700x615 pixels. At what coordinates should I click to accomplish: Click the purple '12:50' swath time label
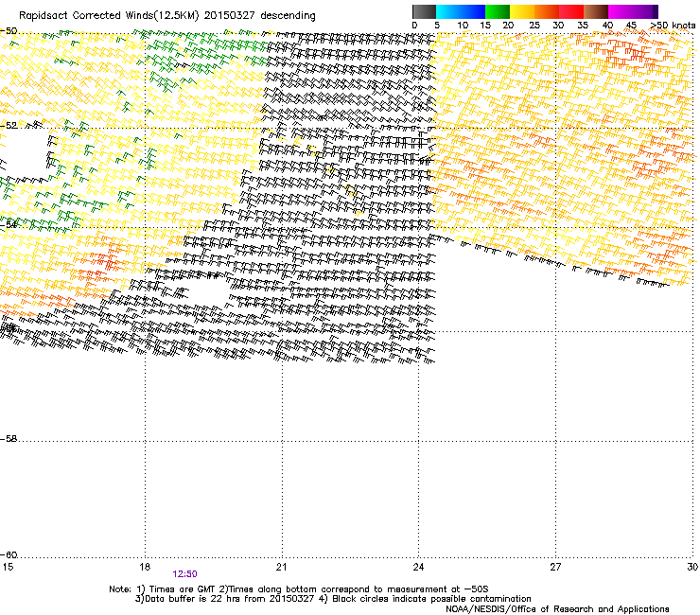click(x=184, y=574)
